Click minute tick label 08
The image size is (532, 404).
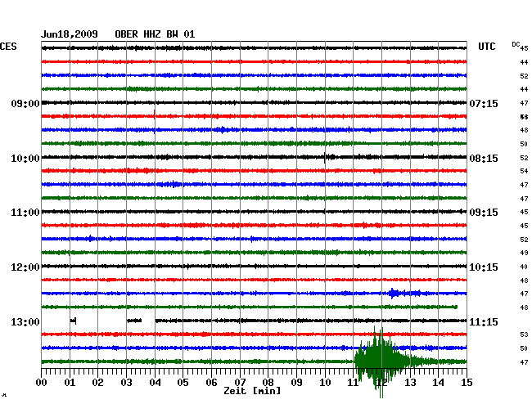coord(268,382)
